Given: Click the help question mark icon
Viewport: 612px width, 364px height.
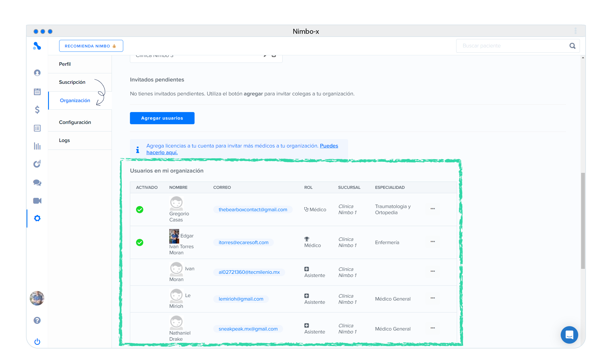Looking at the screenshot, I should point(37,320).
